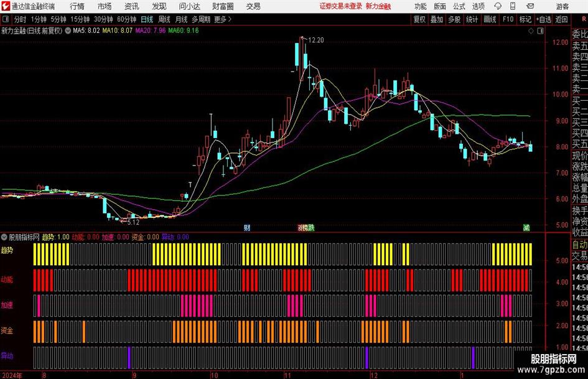Click the 叠加 overlay button

click(x=437, y=19)
